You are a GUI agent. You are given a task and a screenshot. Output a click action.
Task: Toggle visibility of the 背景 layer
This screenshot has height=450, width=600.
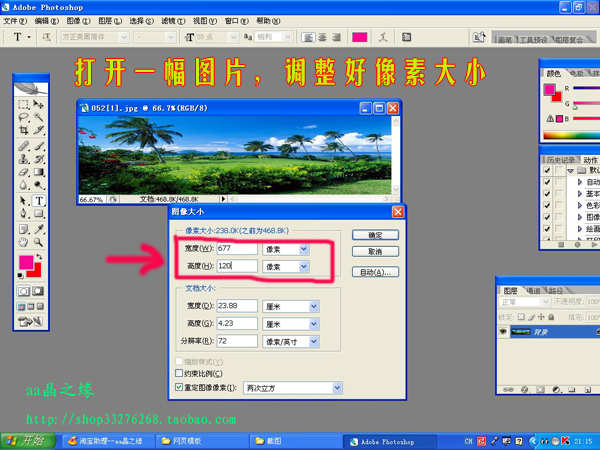coord(503,332)
